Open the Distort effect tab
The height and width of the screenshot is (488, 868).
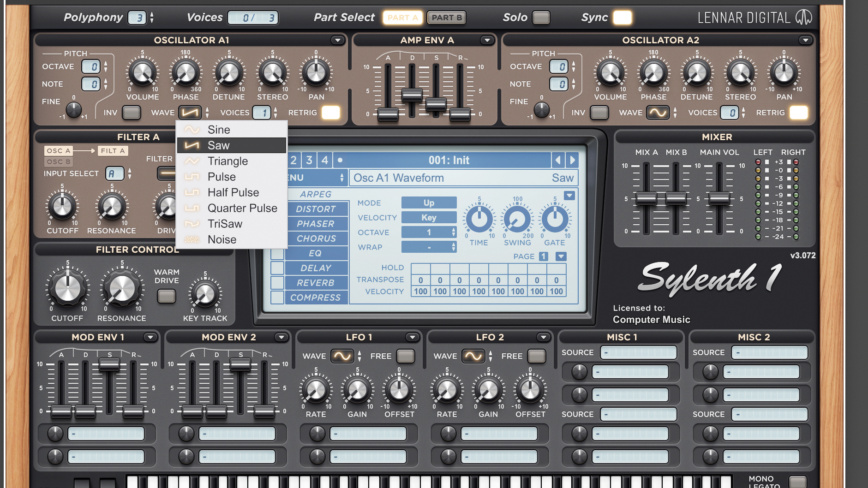316,209
